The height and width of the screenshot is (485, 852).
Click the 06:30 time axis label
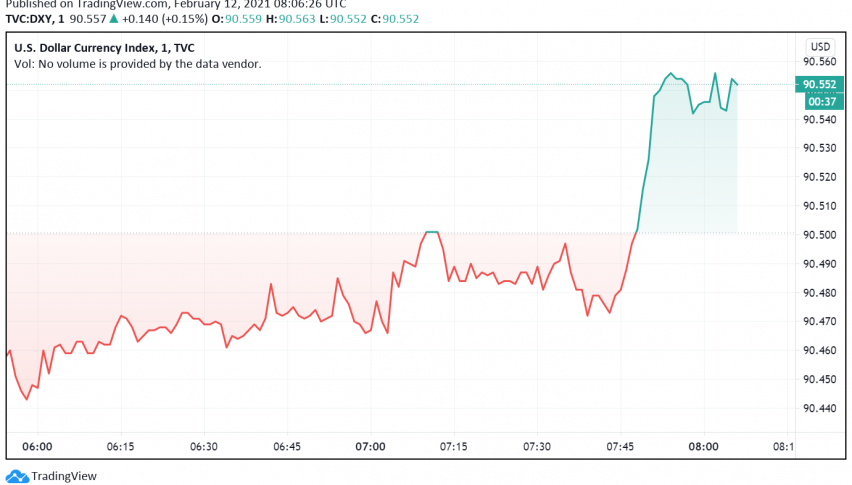point(204,446)
